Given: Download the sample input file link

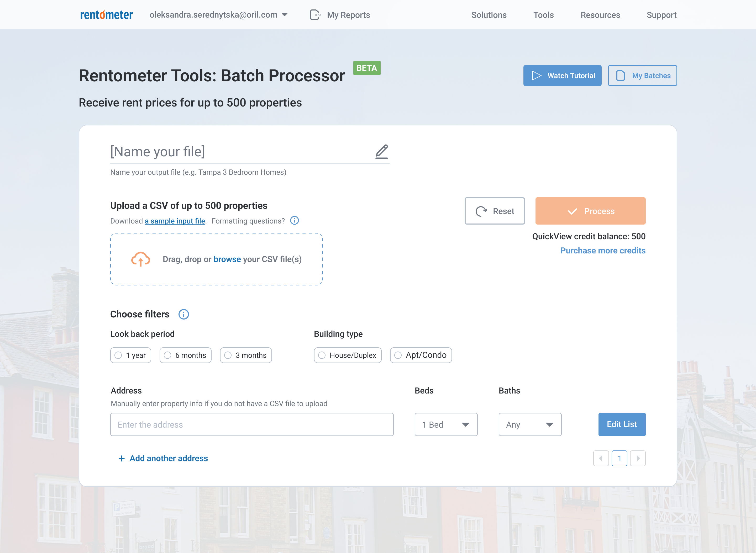Looking at the screenshot, I should coord(175,221).
